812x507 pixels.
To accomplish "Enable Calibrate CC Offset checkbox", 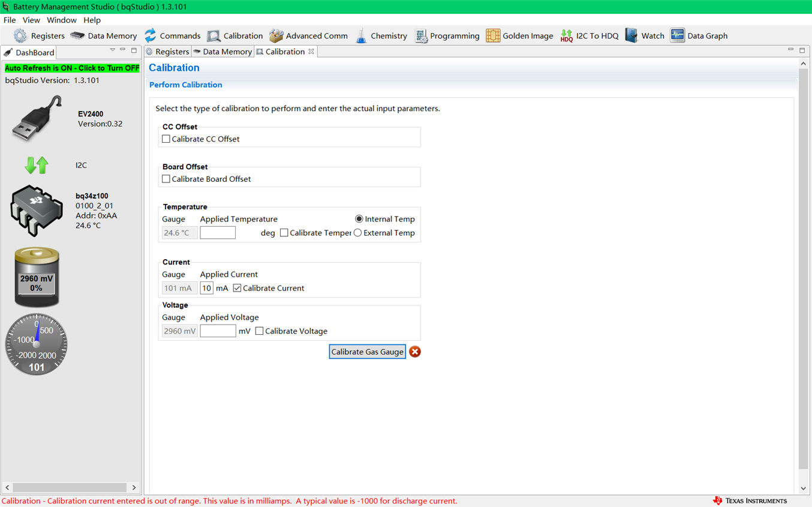I will point(166,139).
